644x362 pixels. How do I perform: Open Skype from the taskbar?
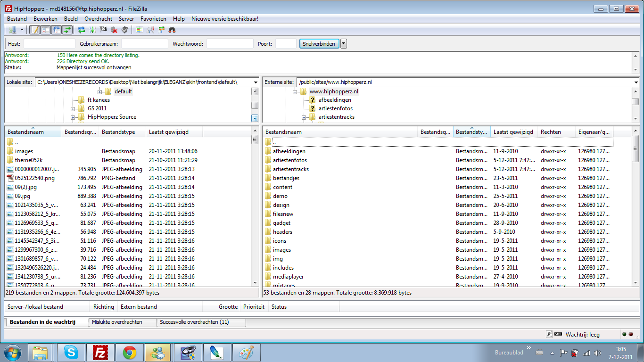click(71, 353)
